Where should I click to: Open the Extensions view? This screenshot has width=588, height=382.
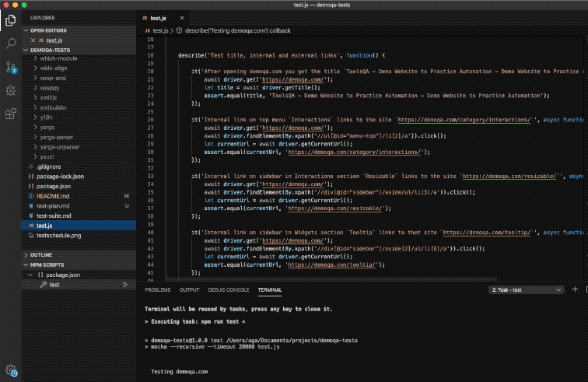point(11,114)
